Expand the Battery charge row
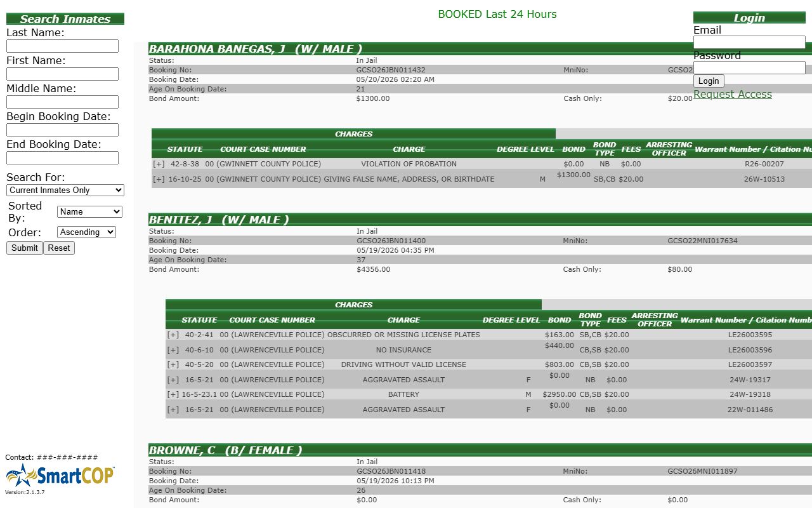Viewport: 812px width, 508px height. tap(173, 394)
